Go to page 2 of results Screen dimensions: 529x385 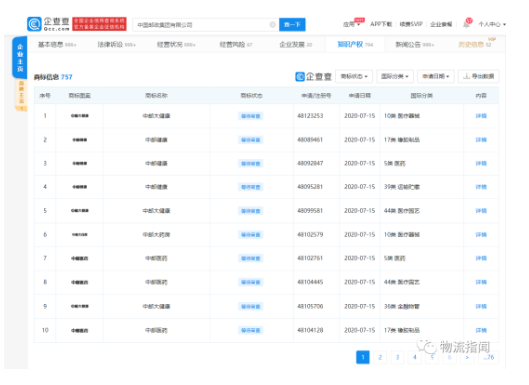pos(380,357)
